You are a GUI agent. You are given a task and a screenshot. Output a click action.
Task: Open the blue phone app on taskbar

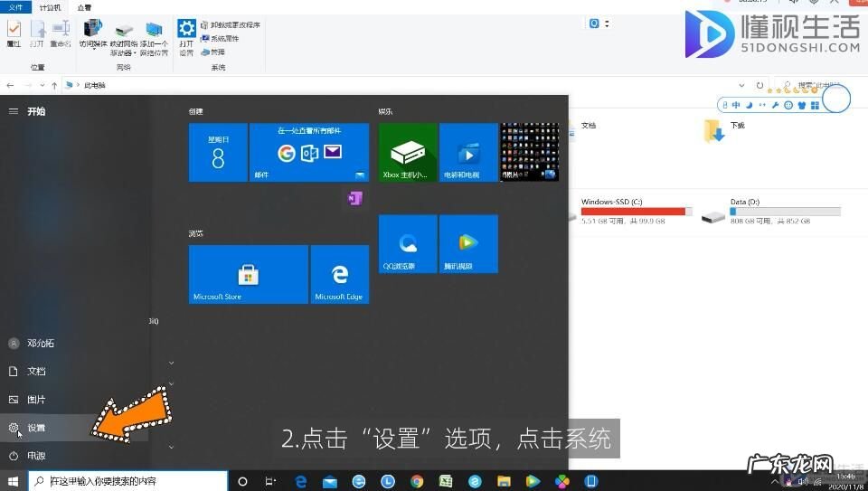590,482
